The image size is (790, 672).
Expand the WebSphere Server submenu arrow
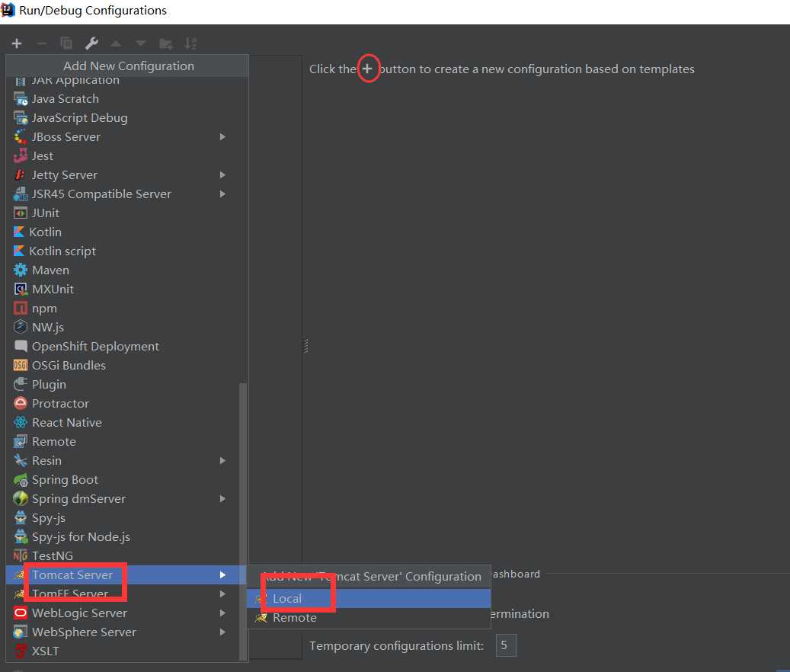(x=222, y=632)
